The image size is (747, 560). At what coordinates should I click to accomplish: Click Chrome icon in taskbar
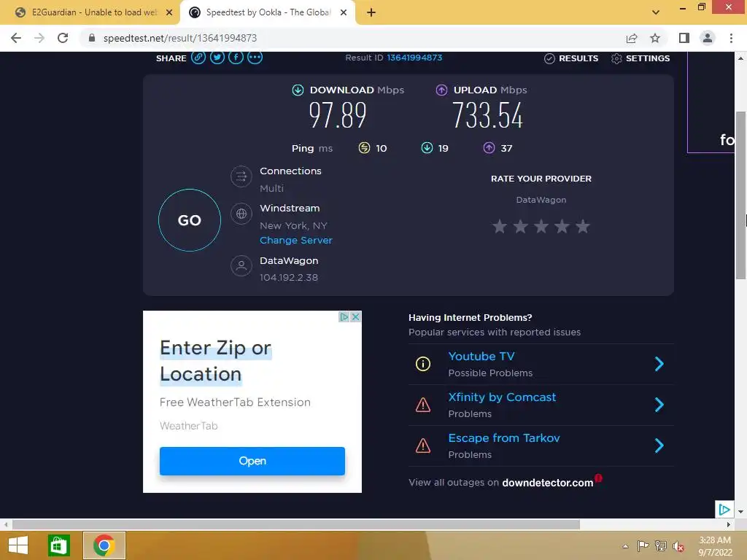pos(104,545)
